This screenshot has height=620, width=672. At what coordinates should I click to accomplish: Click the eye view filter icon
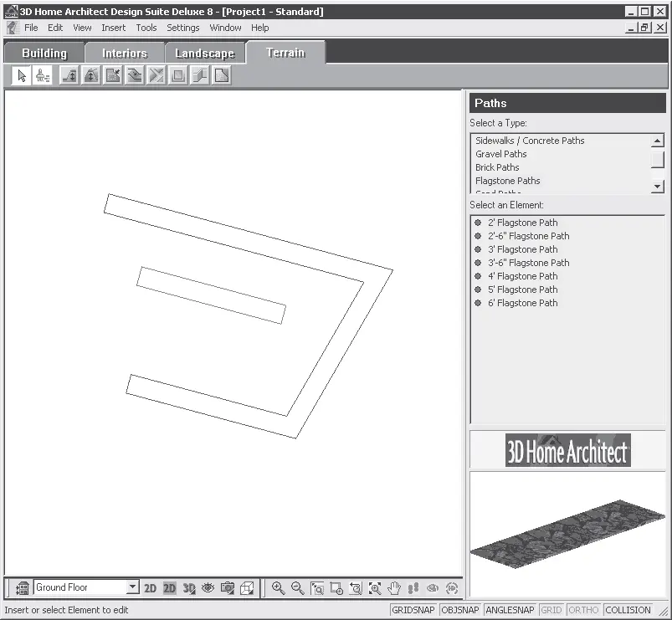point(208,588)
